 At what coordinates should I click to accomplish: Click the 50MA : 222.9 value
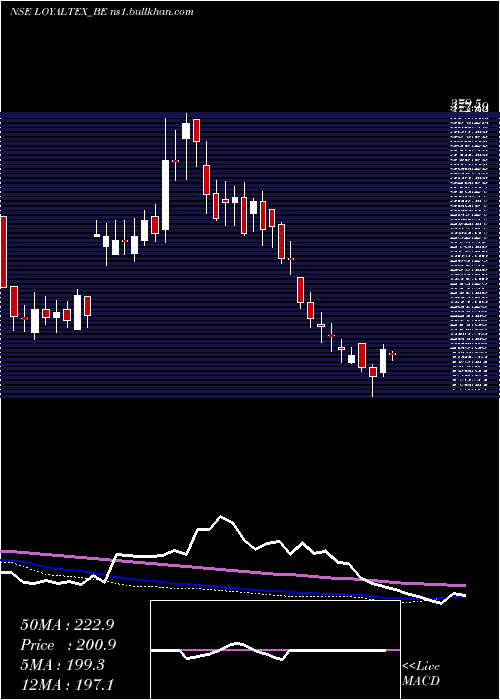[x=68, y=625]
